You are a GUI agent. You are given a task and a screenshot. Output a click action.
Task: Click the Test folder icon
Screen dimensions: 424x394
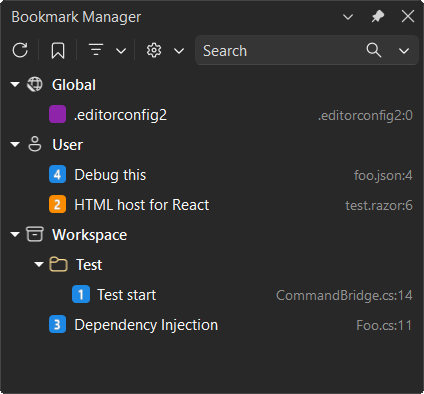pos(58,264)
